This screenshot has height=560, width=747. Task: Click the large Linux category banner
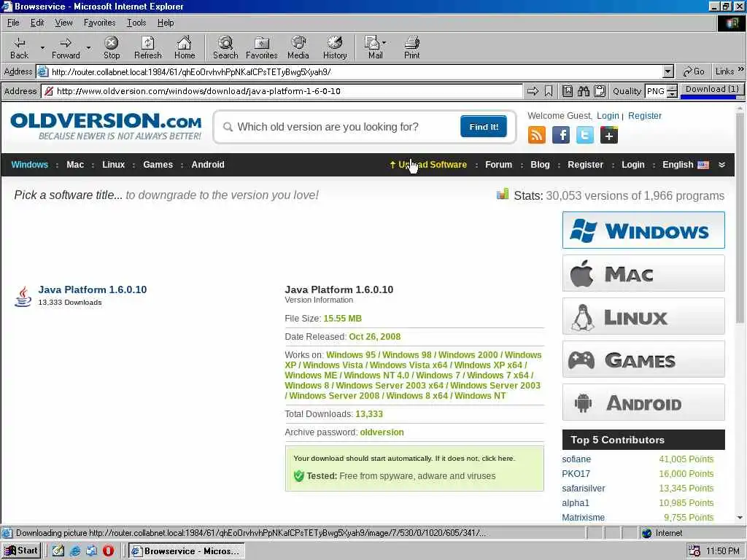(643, 316)
